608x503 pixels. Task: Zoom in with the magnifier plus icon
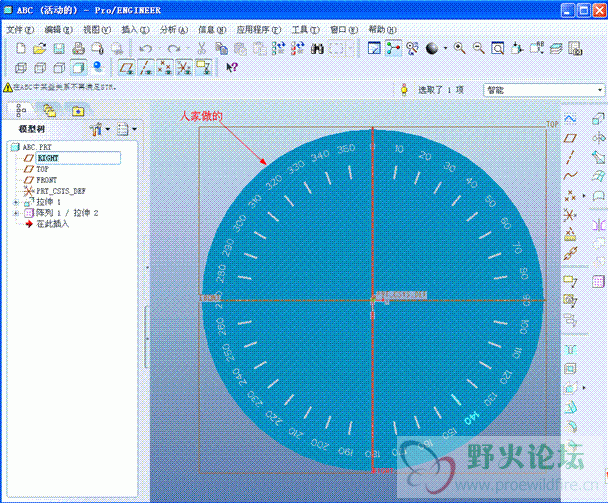(460, 48)
